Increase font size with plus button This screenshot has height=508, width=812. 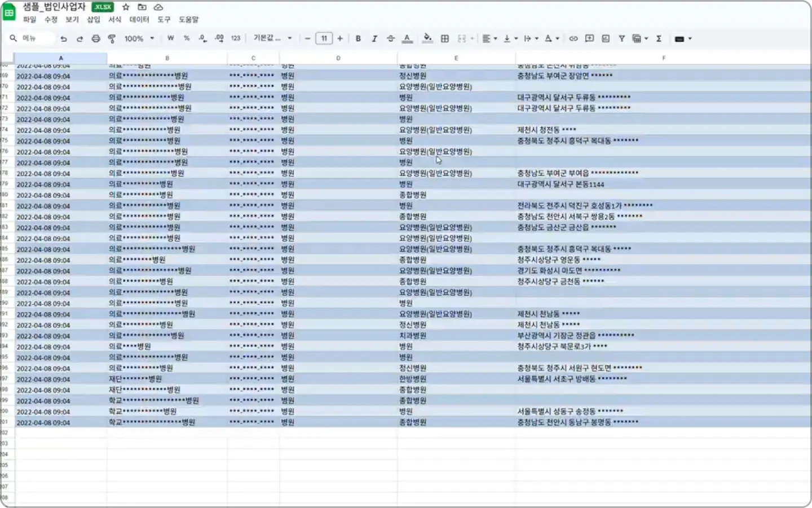[x=340, y=38]
